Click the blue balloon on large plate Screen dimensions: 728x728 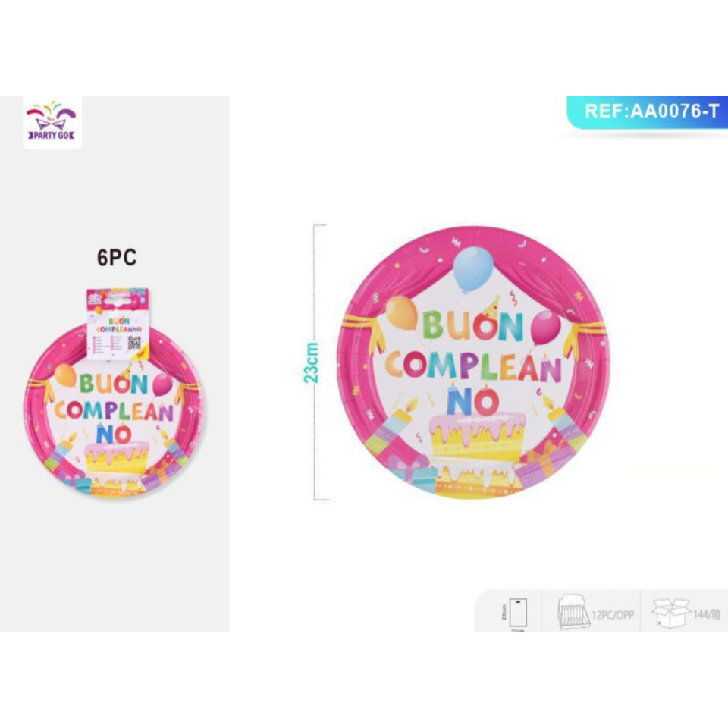click(x=473, y=271)
